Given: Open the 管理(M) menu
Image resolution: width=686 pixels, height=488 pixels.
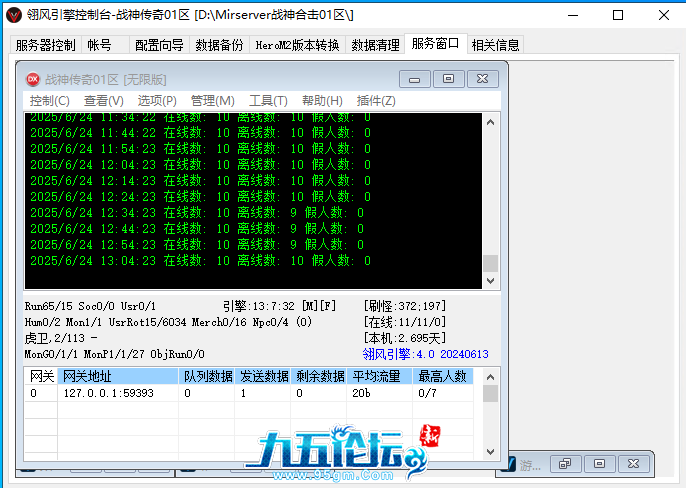Looking at the screenshot, I should coord(213,101).
